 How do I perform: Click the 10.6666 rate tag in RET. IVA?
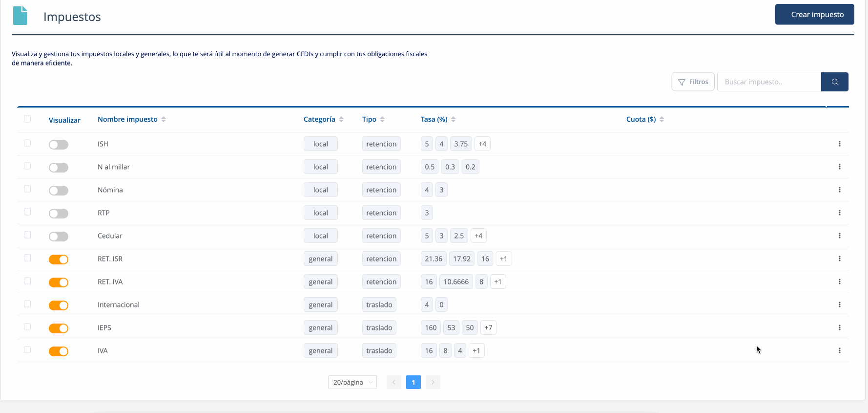pyautogui.click(x=456, y=282)
